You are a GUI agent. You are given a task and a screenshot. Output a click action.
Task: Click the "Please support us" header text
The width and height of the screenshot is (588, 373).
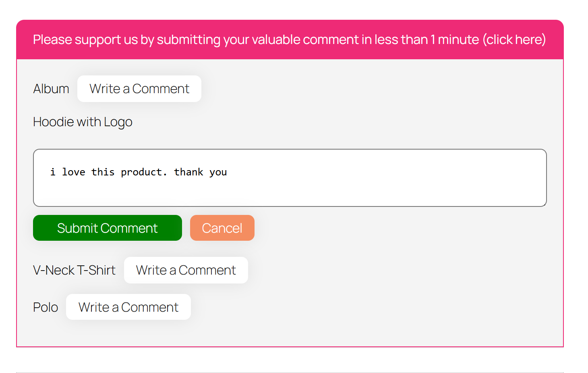point(85,40)
